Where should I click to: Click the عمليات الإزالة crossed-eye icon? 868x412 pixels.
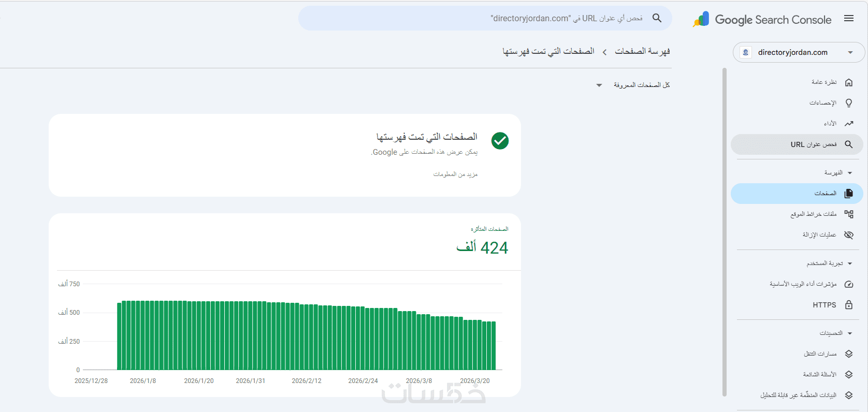848,235
